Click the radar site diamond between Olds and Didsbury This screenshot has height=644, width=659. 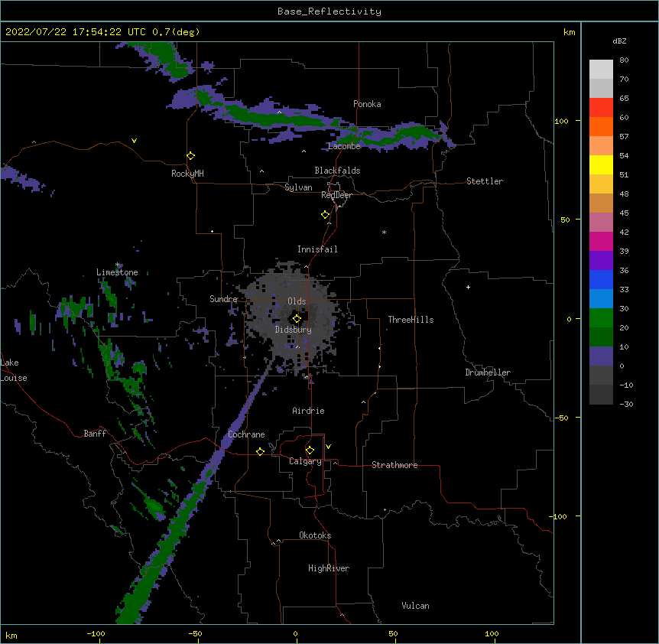point(297,319)
